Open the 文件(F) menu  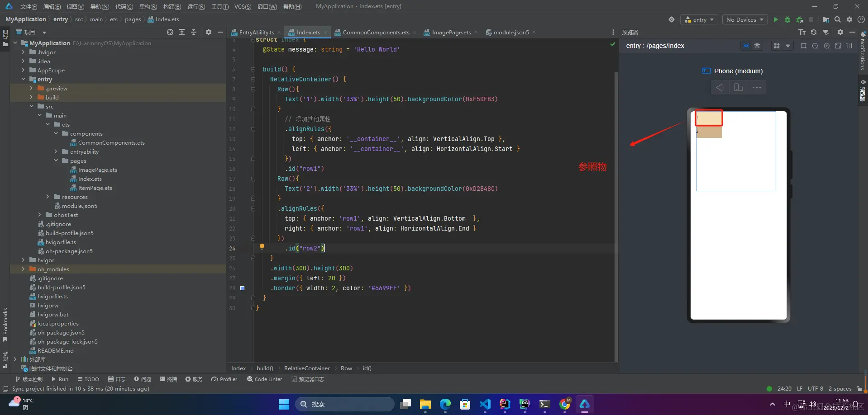coord(29,6)
